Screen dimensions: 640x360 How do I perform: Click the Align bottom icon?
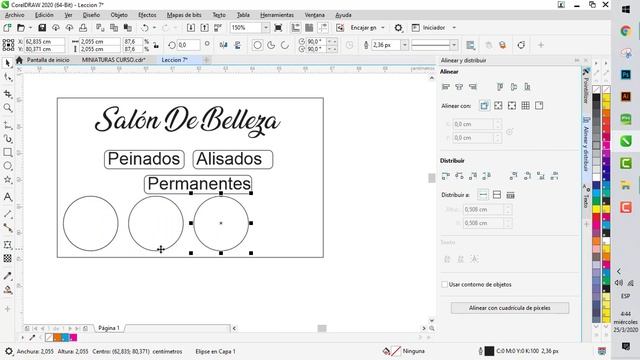point(527,87)
